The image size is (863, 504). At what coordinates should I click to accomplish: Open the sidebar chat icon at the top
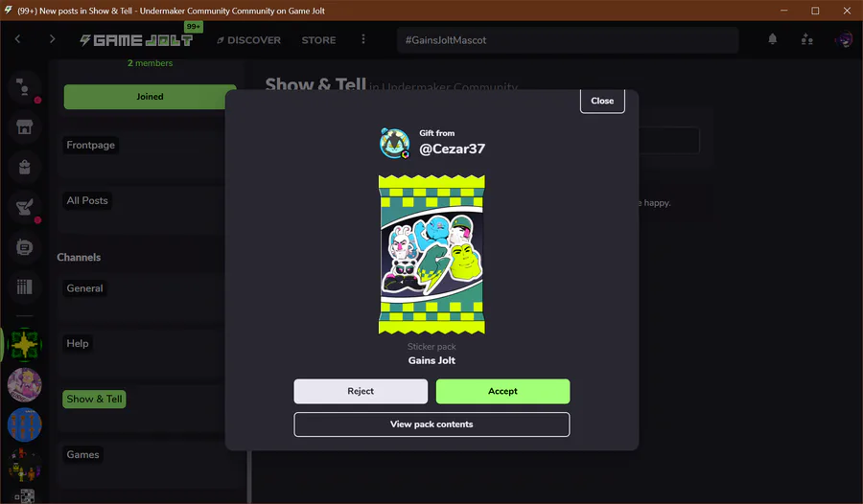pos(24,87)
